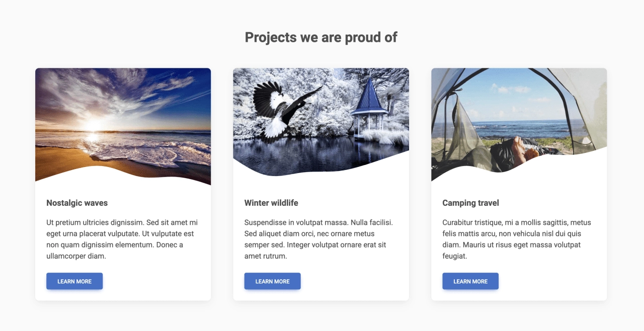Click Learn More under Nostalgic waves
Screen dimensions: 644x331
pos(74,281)
